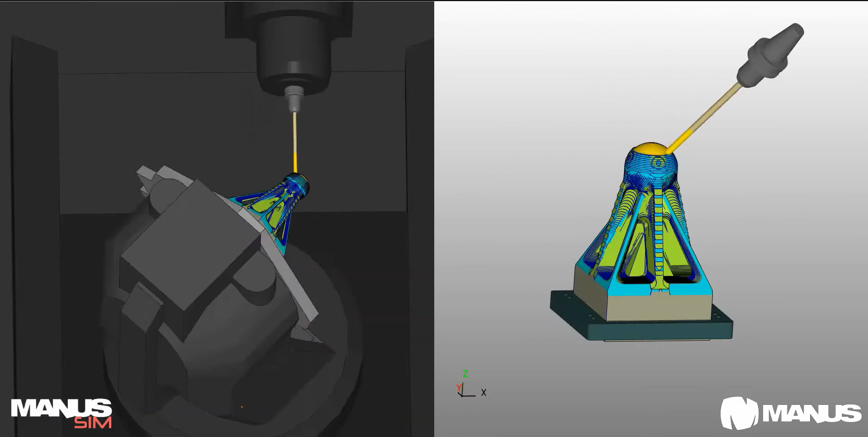Image resolution: width=868 pixels, height=437 pixels.
Task: Click the X axis label on the triad
Action: click(484, 393)
